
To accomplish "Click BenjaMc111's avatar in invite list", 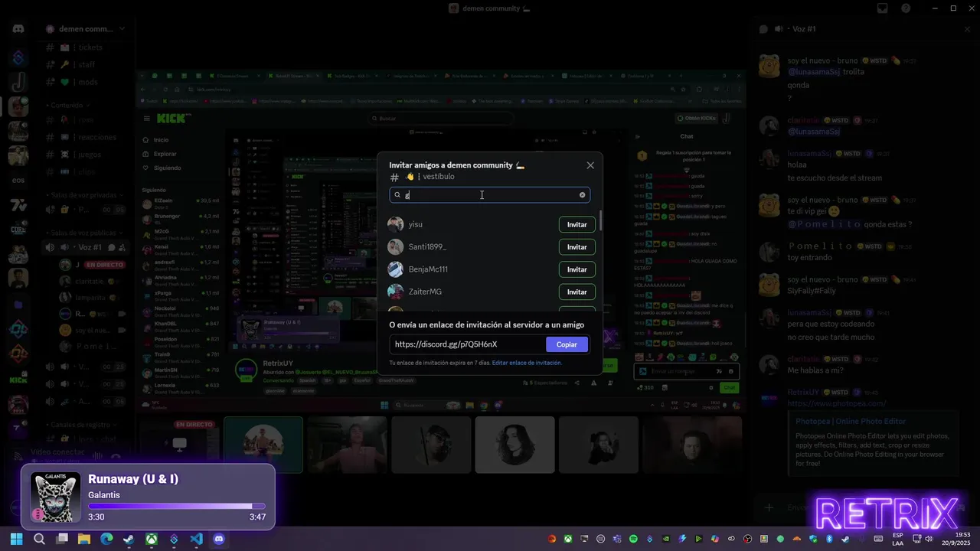I will tap(395, 269).
